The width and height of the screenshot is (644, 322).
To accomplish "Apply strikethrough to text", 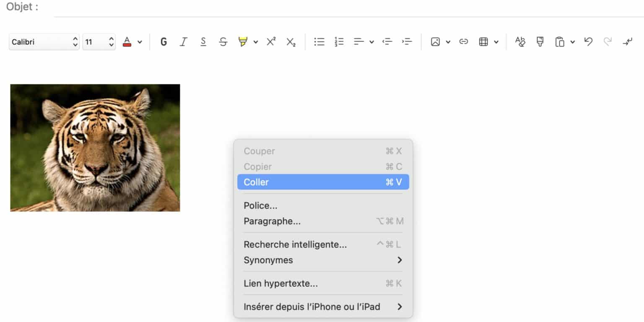I will (x=223, y=42).
